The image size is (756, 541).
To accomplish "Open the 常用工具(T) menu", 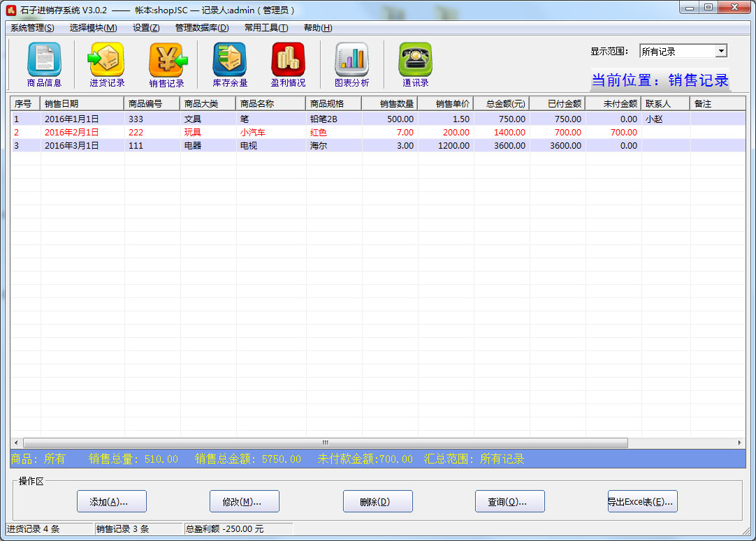I will [266, 28].
